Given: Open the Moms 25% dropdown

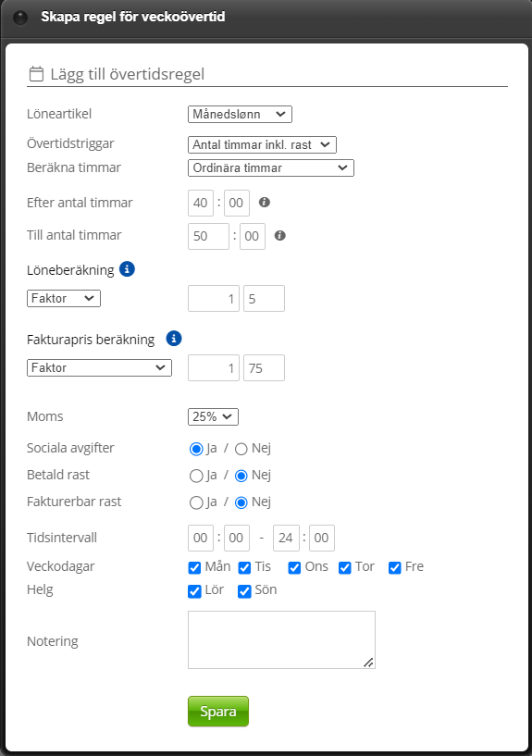Looking at the screenshot, I should pos(213,416).
